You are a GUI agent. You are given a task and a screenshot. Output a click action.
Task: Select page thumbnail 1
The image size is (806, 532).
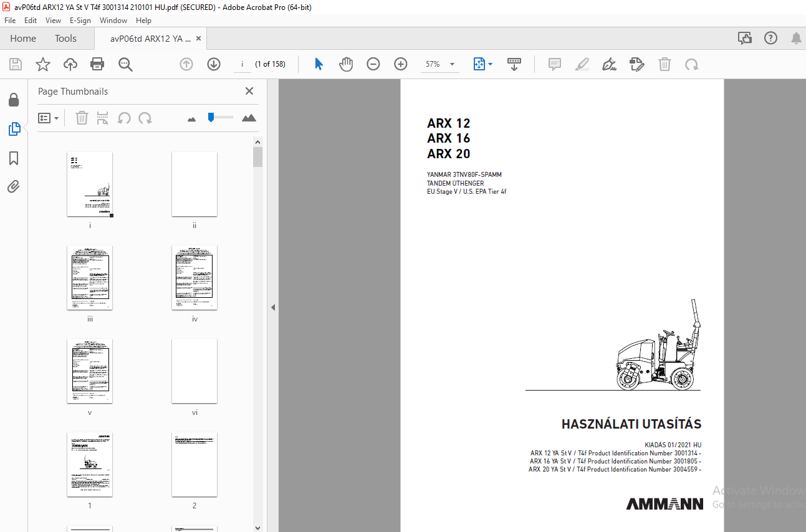point(90,465)
